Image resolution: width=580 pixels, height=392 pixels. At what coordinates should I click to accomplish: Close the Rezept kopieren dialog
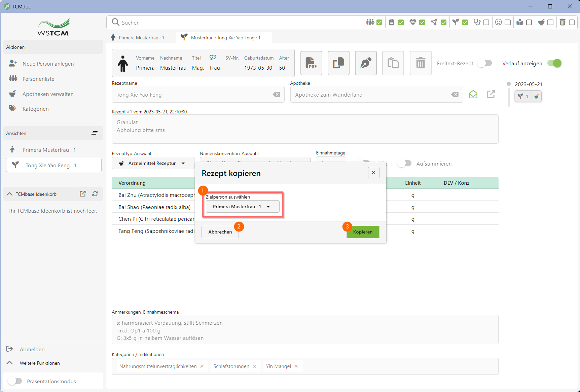tap(373, 173)
